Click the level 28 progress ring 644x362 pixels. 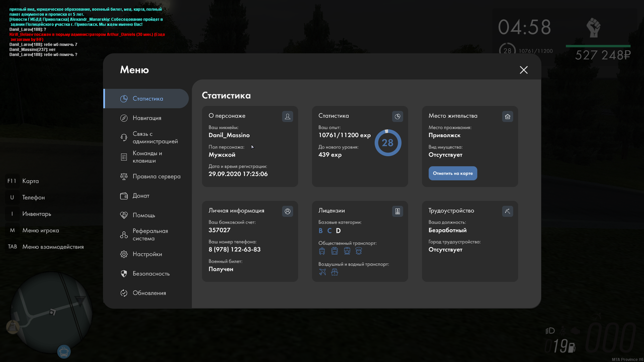(387, 143)
